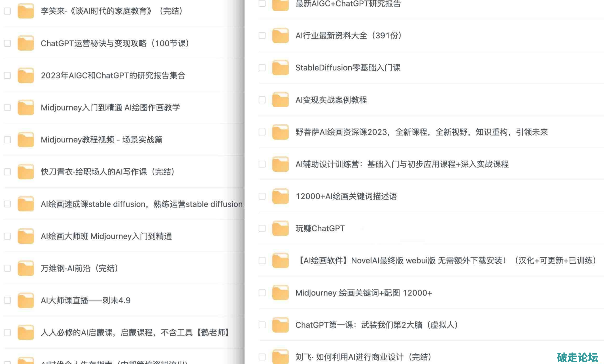This screenshot has width=604, height=364.
Task: Tick checkbox beside AI行业最新资料大全（391份）
Action: [x=262, y=35]
